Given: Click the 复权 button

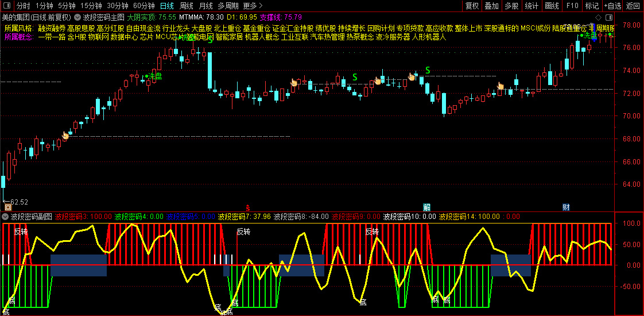Looking at the screenshot, I should [x=472, y=6].
